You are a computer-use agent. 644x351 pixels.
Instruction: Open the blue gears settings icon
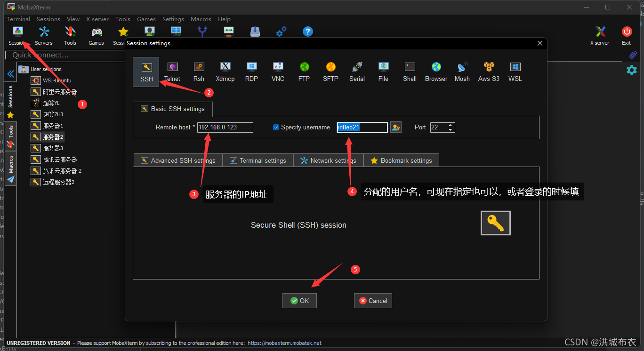tap(281, 32)
